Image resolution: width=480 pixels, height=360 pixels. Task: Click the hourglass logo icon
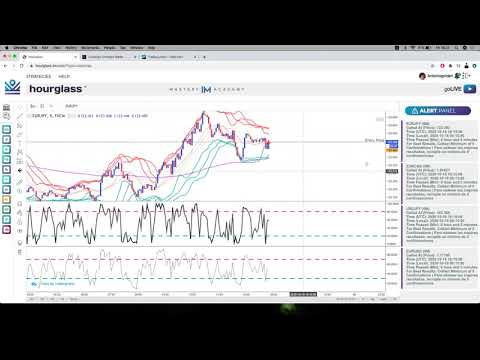coord(12,87)
